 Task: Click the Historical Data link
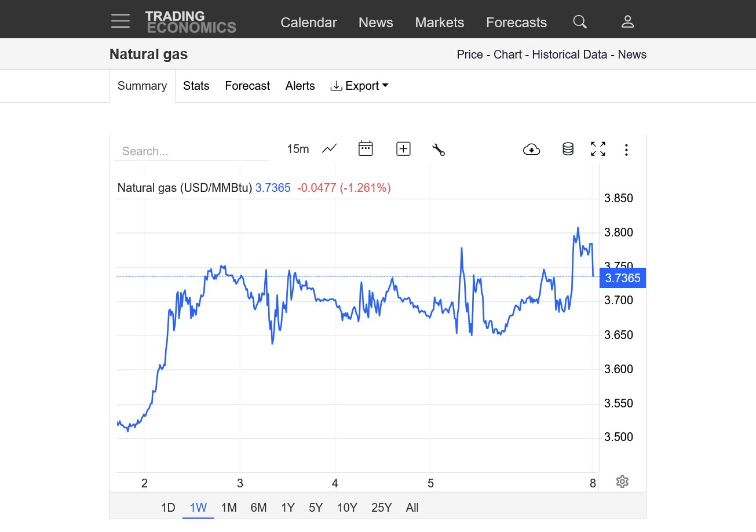coord(569,54)
